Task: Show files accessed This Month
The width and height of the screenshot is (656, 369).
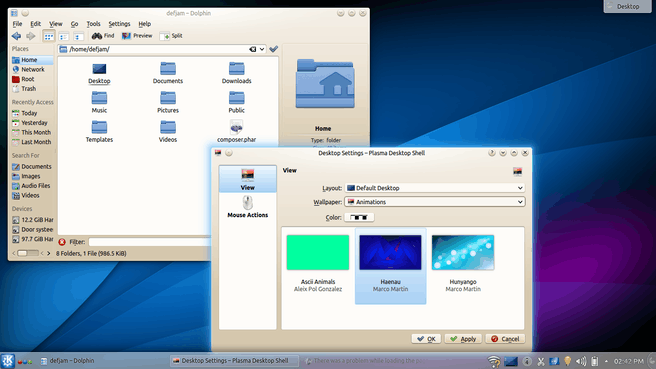Action: tap(32, 132)
